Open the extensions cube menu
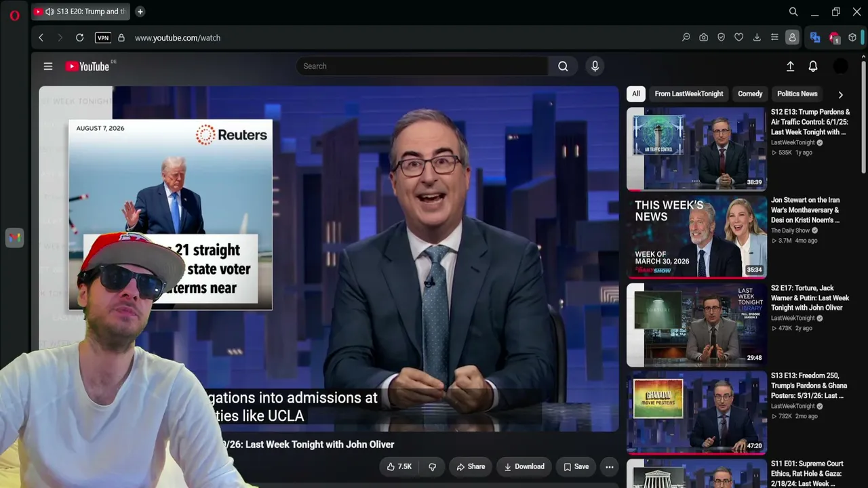 [852, 38]
